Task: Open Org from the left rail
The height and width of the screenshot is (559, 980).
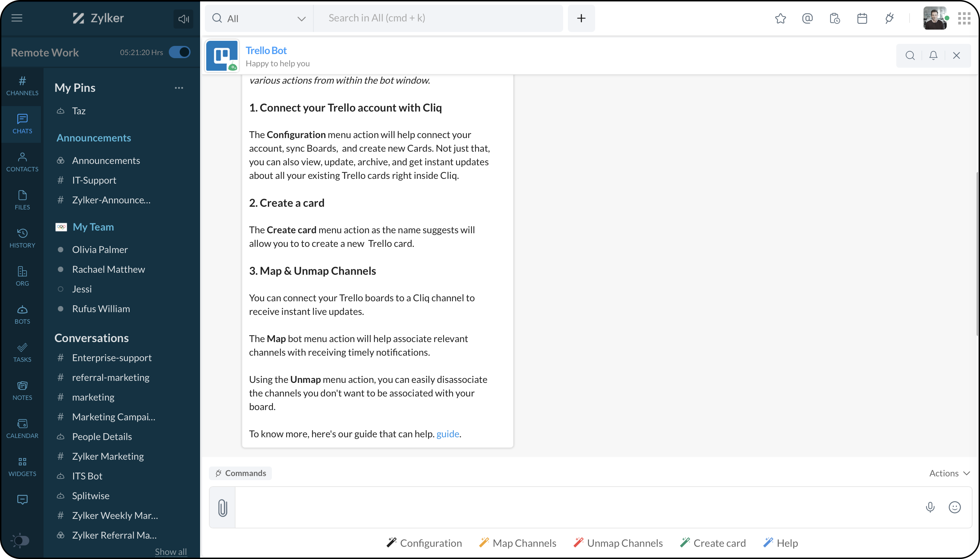Action: 22,276
